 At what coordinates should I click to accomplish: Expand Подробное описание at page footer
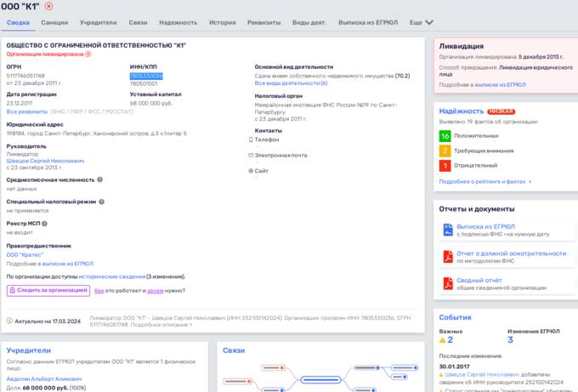(x=161, y=325)
